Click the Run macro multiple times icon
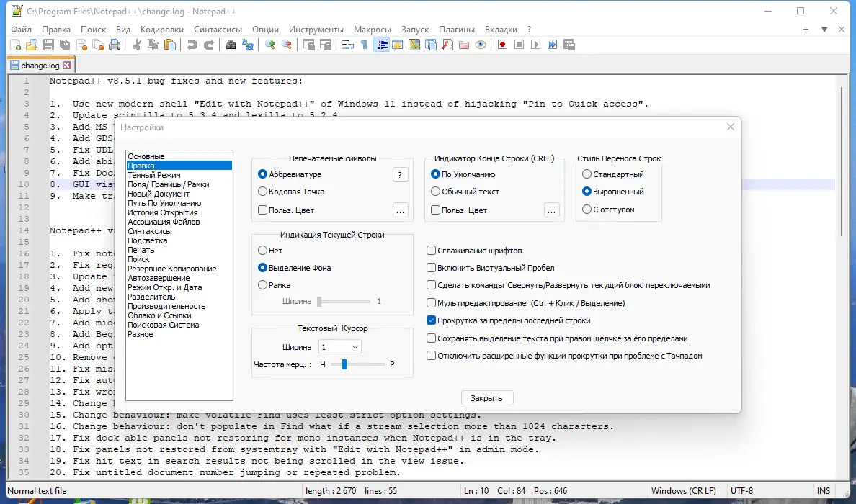Viewport: 856px width, 504px height. [x=553, y=45]
